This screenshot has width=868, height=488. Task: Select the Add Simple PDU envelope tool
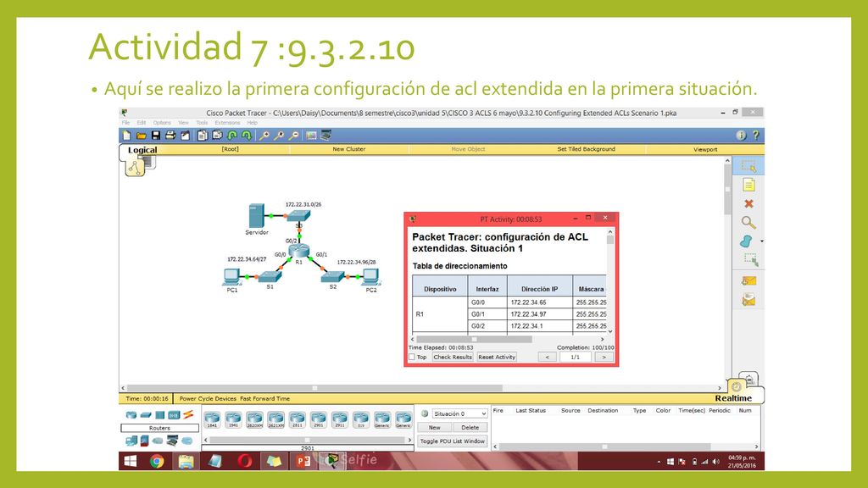tap(749, 281)
